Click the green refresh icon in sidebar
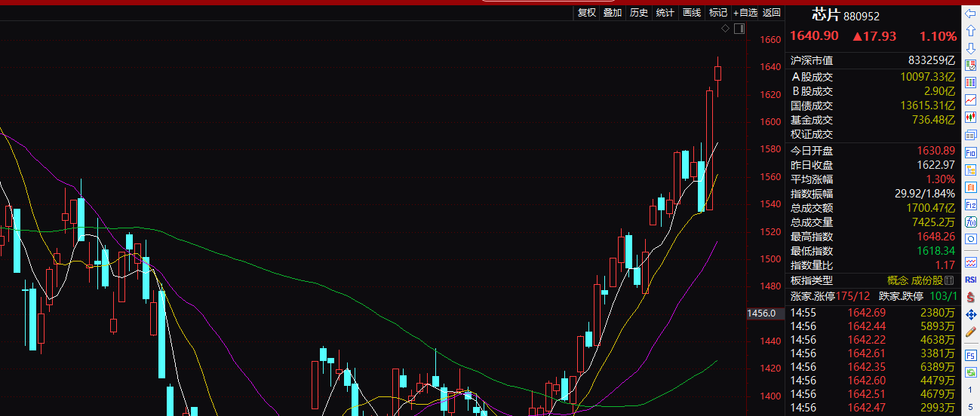Viewport: 980px width, 416px height. pos(971,372)
